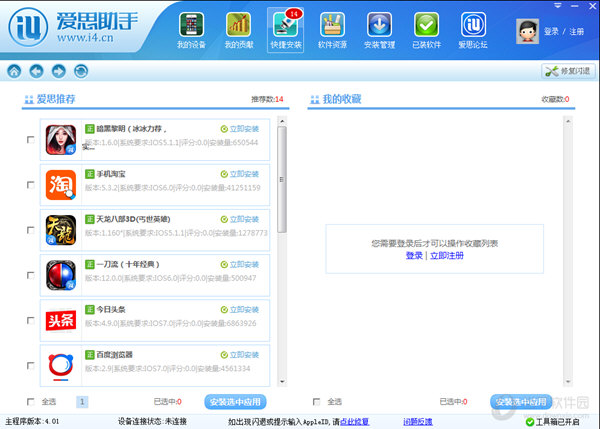Open the 百度浏览器 app icon
This screenshot has height=429, width=600.
(61, 367)
